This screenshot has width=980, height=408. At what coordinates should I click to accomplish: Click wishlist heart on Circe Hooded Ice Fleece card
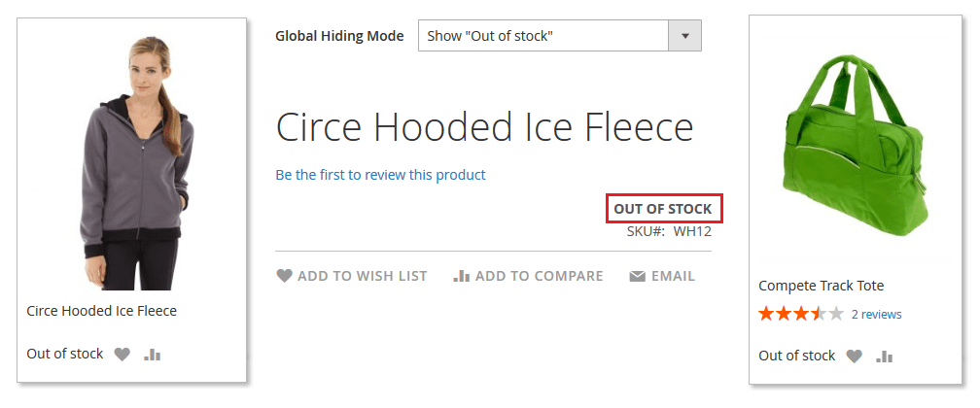point(122,355)
